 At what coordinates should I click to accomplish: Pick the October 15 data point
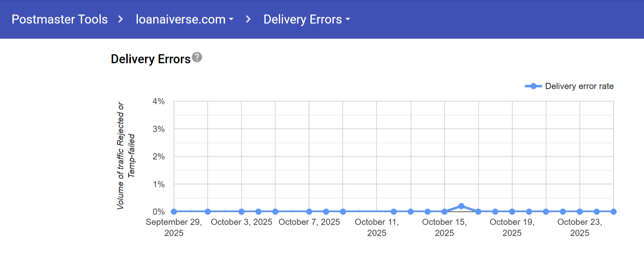tap(445, 212)
